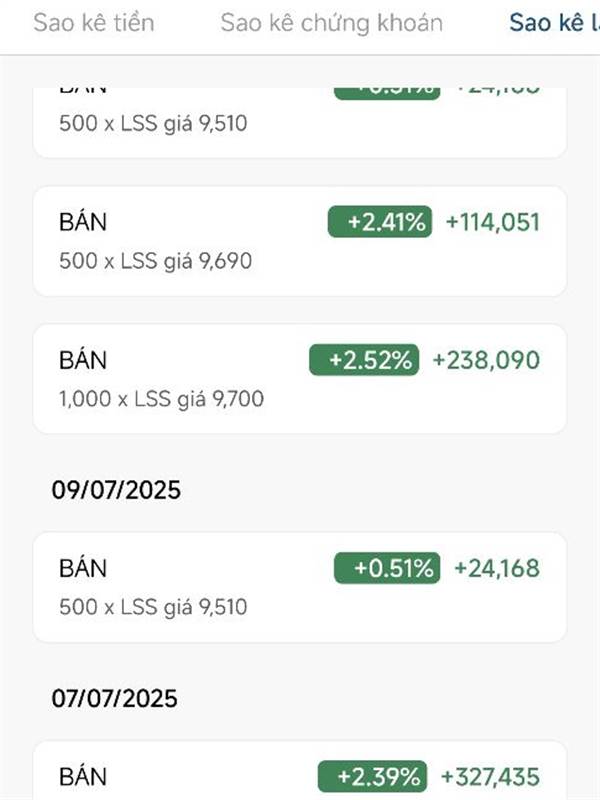
Task: Select the +327,435 profit amount
Action: (490, 777)
